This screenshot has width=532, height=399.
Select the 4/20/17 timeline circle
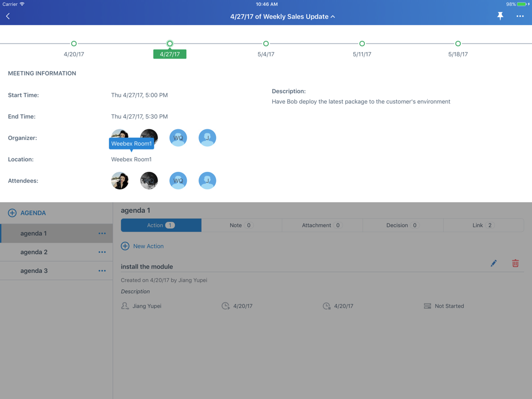point(73,44)
